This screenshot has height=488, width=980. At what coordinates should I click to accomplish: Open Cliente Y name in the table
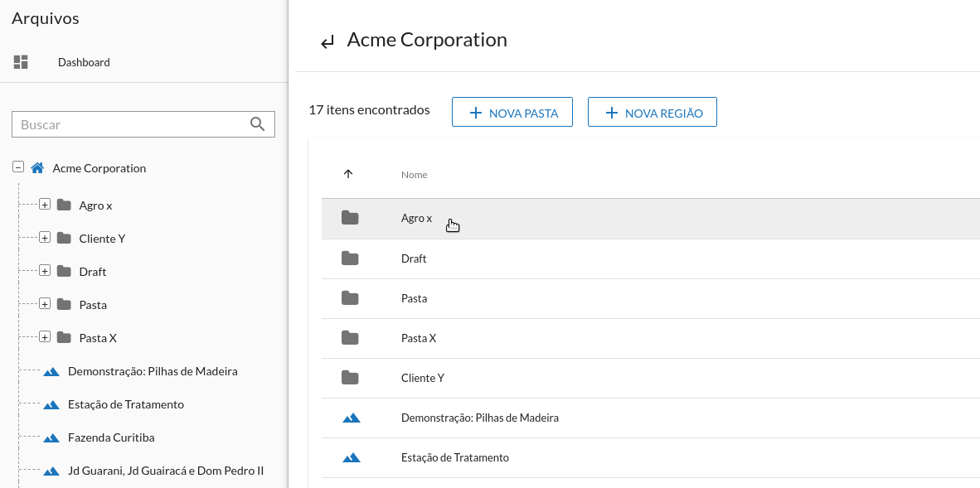click(423, 378)
